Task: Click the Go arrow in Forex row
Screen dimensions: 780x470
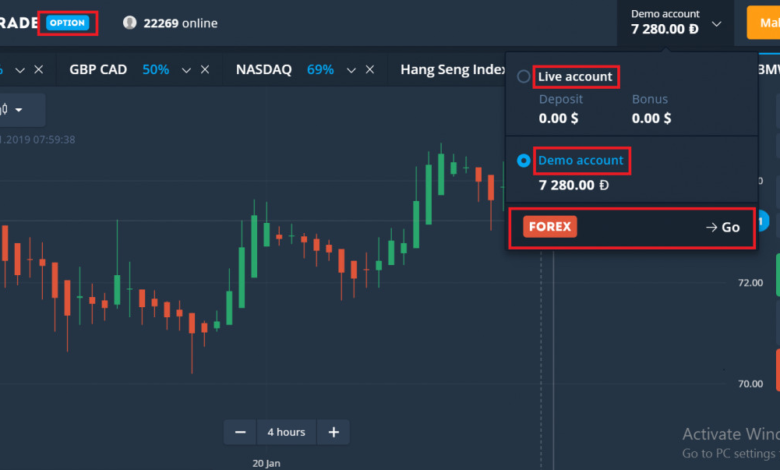Action: click(x=723, y=227)
